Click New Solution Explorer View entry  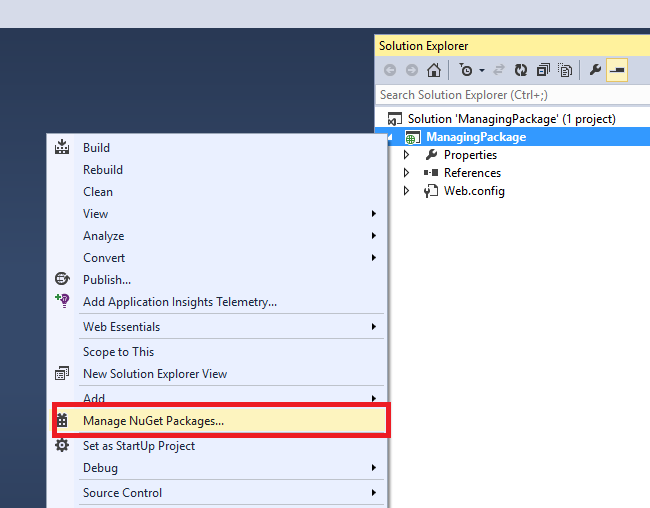tap(155, 374)
